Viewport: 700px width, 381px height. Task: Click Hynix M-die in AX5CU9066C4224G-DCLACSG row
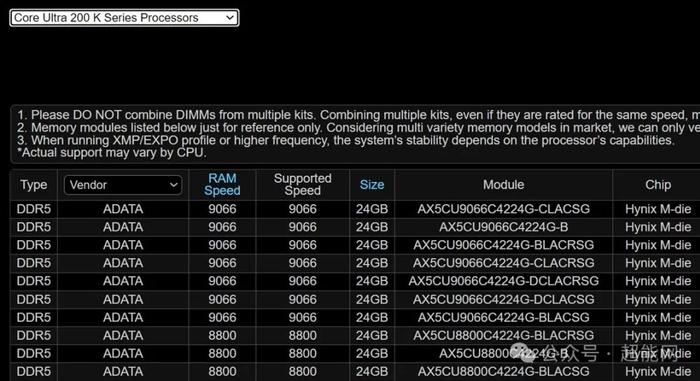(x=658, y=299)
